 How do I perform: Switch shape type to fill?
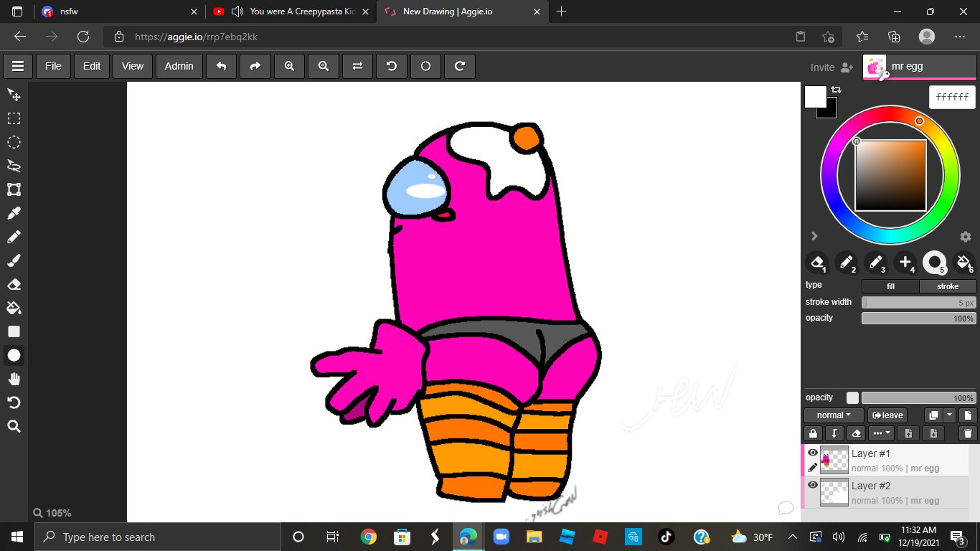[890, 286]
